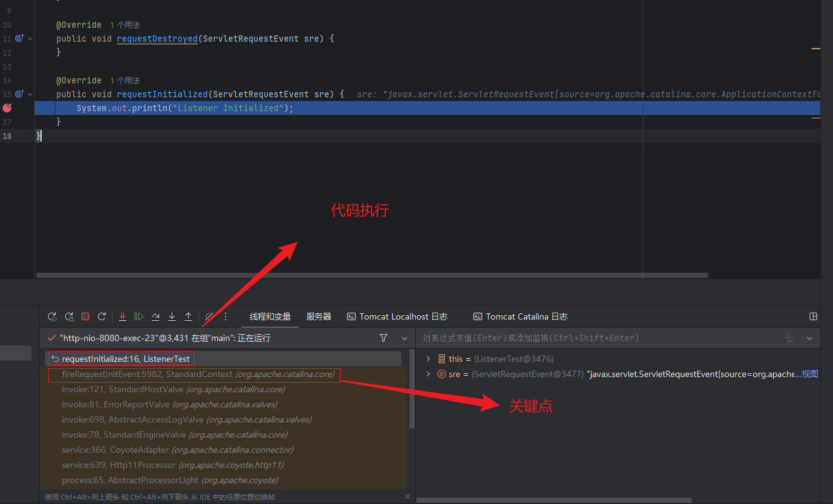Screen dimensions: 833x504
Task: Toggle Mute Breakpoints in debug toolbar
Action: click(x=209, y=316)
